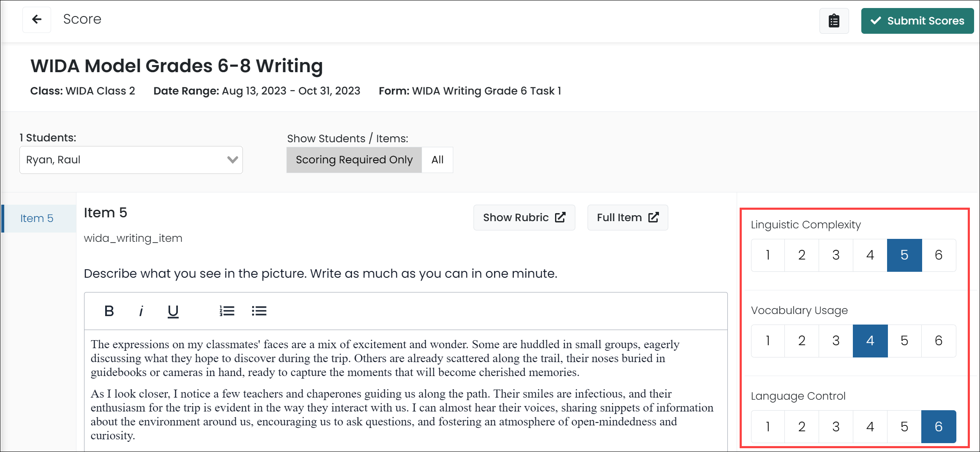Pick 6 for Language Control

point(939,427)
